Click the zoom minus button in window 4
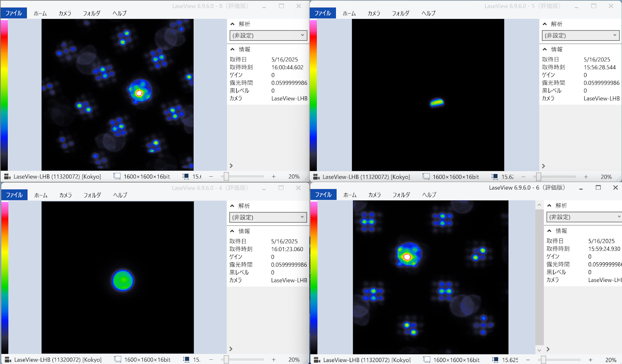This screenshot has width=622, height=364. [211, 360]
